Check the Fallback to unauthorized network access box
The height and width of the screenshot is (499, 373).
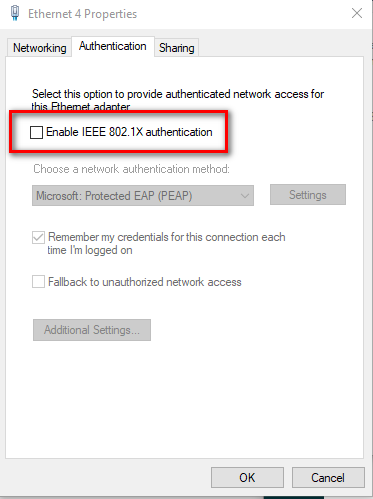38,282
